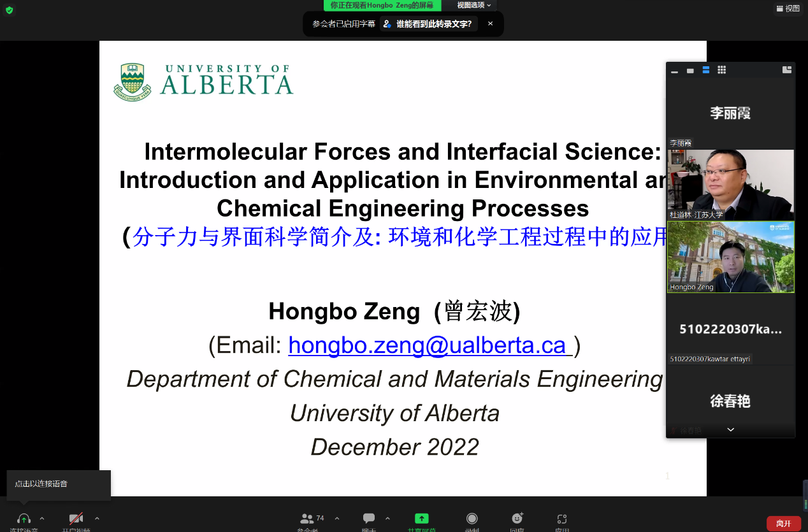This screenshot has height=532, width=808.
Task: Switch video panel to grid view
Action: (x=721, y=70)
